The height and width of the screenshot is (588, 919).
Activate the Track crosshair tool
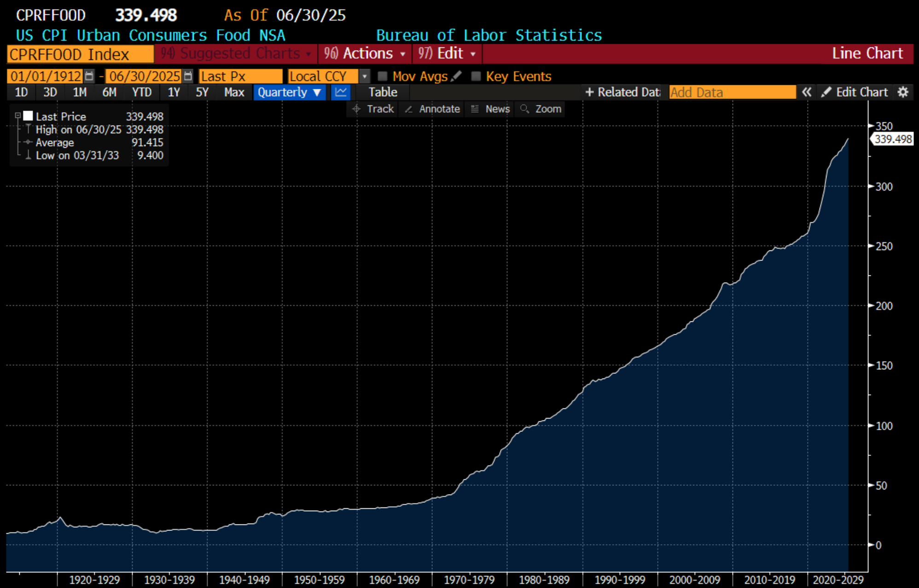373,109
